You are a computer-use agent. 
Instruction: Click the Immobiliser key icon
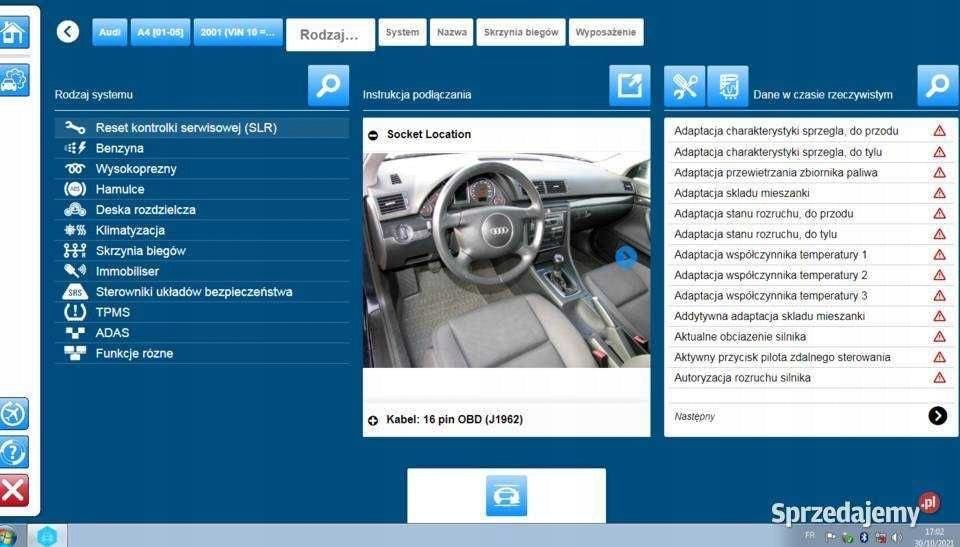pyautogui.click(x=75, y=271)
